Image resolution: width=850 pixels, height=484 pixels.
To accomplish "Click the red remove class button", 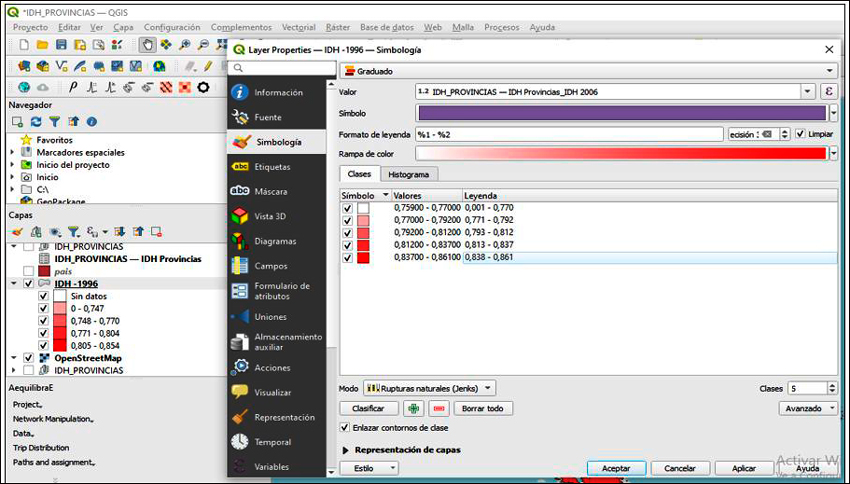I will coord(438,408).
